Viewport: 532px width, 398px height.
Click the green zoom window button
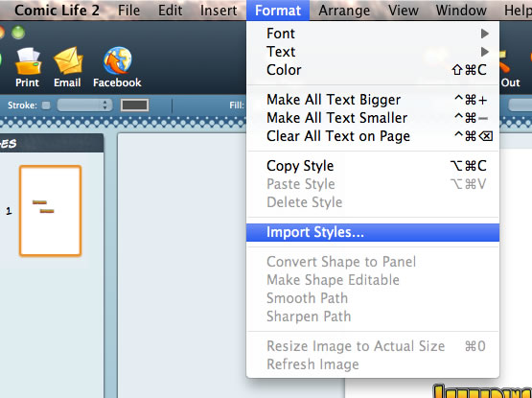(x=18, y=33)
